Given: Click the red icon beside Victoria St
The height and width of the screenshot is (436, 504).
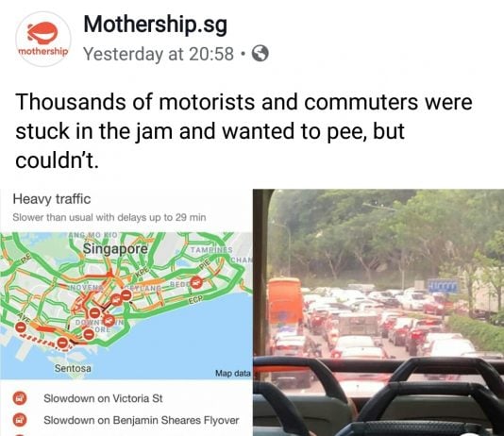Looking at the screenshot, I should [19, 398].
